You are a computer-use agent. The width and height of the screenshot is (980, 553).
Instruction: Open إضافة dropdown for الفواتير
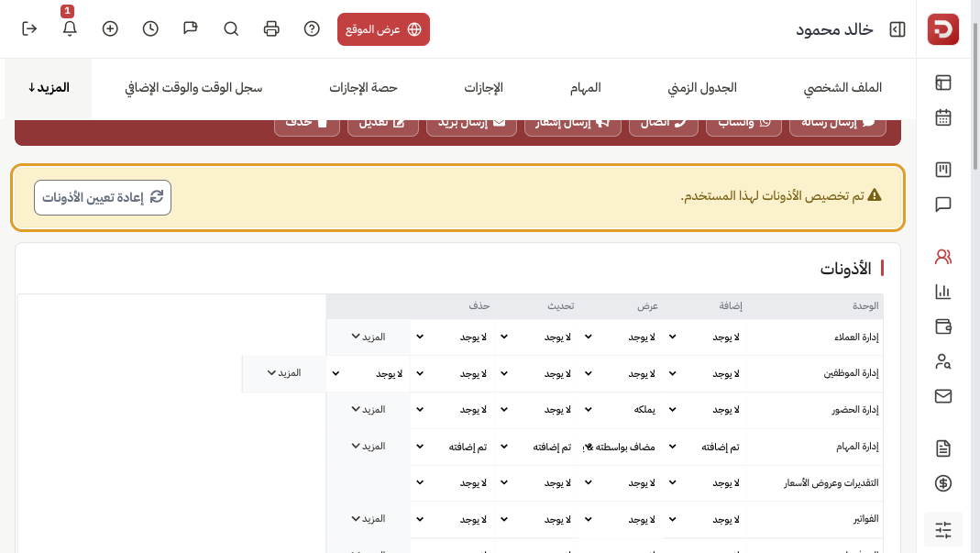pos(705,519)
